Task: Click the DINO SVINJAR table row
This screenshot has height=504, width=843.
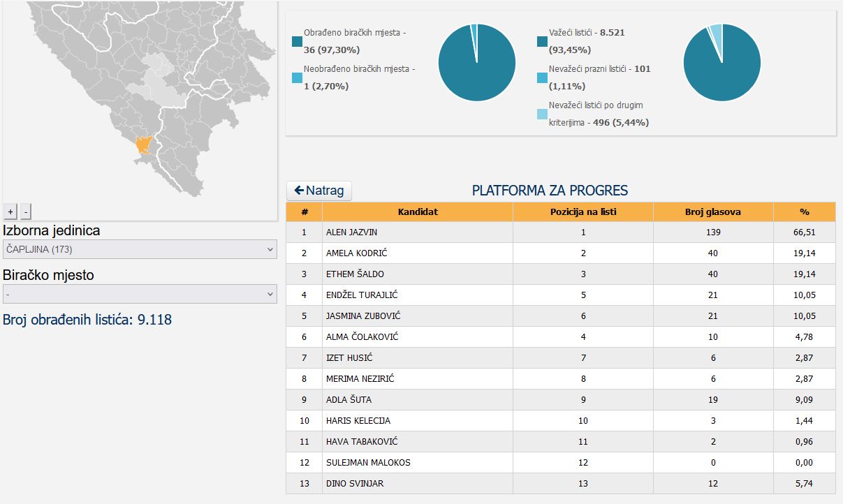Action: pyautogui.click(x=561, y=484)
